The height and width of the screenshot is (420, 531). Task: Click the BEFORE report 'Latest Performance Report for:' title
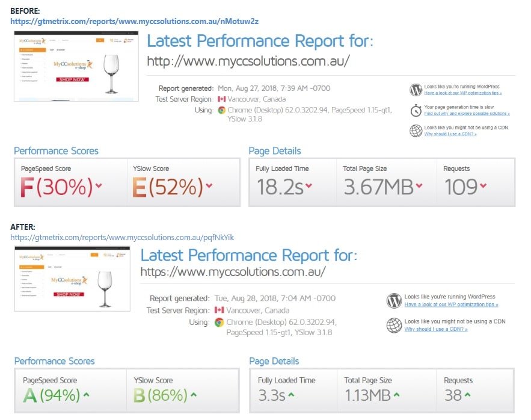[x=260, y=41]
